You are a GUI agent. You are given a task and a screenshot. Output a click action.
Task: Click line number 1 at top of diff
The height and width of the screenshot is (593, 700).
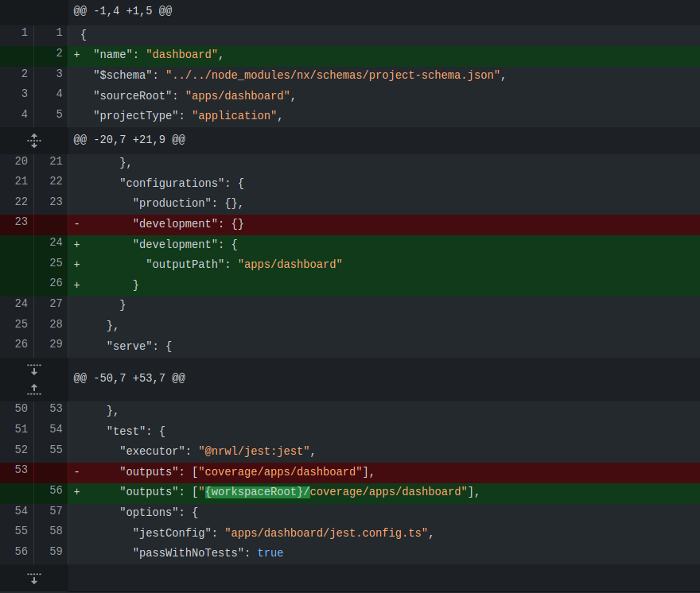[x=24, y=32]
